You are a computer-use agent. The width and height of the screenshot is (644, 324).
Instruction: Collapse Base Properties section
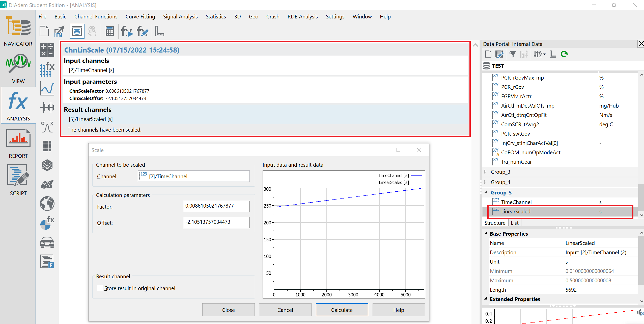485,234
